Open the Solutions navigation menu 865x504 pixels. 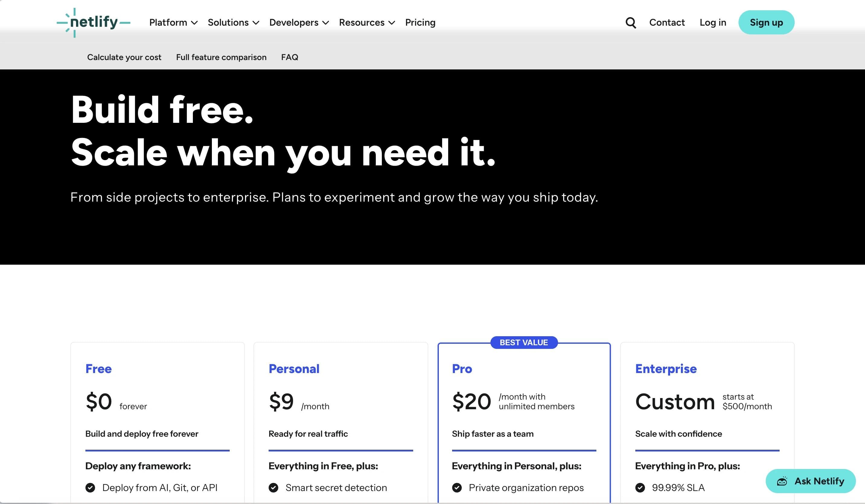coord(233,23)
